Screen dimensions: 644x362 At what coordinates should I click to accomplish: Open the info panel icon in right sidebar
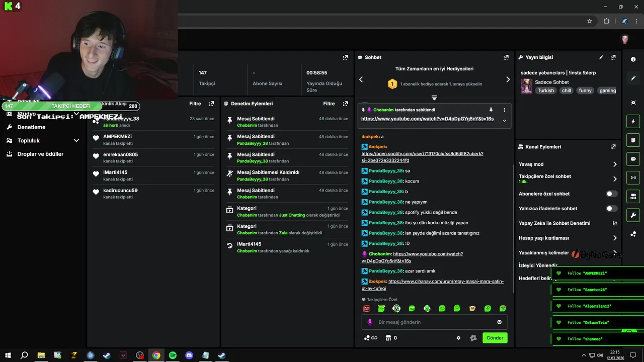coord(633,59)
